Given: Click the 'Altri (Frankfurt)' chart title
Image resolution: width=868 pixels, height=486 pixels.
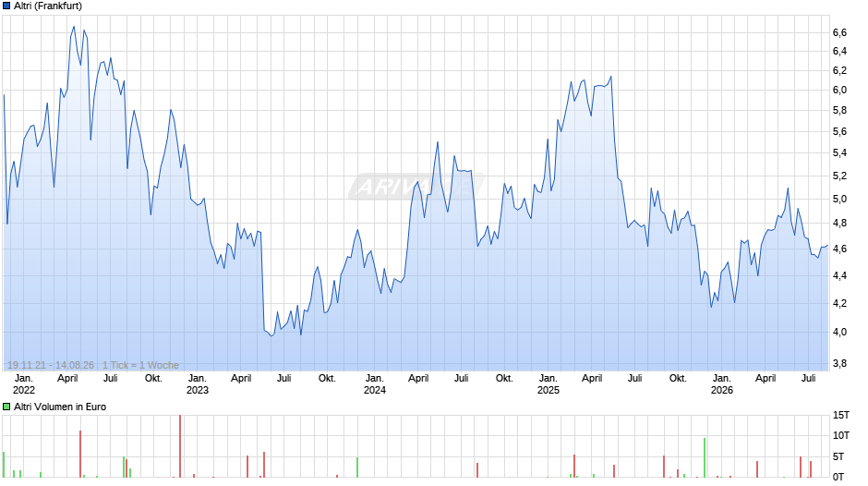Looking at the screenshot, I should click(x=48, y=6).
